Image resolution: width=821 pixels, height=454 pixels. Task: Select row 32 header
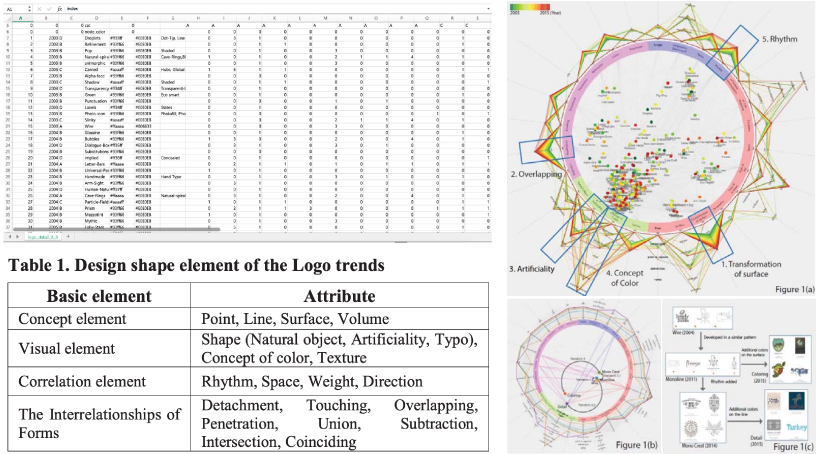(x=8, y=195)
